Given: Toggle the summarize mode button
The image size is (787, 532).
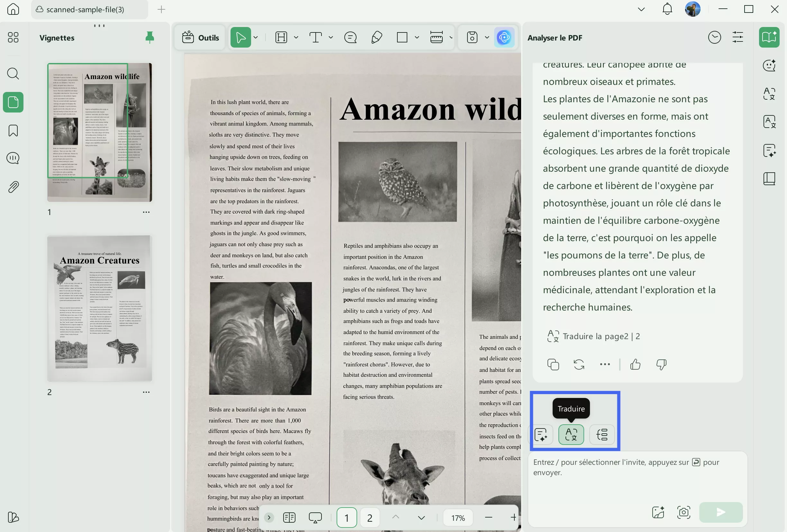Looking at the screenshot, I should (541, 435).
